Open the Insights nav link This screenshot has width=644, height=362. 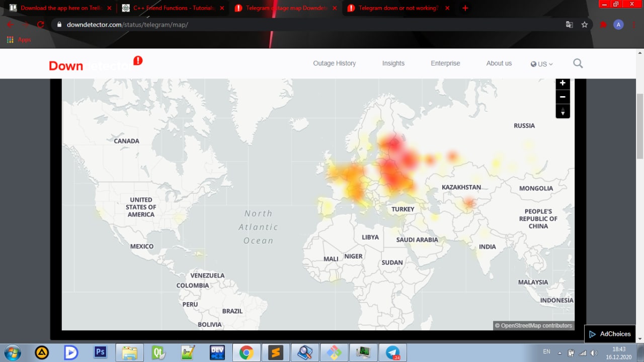[393, 63]
